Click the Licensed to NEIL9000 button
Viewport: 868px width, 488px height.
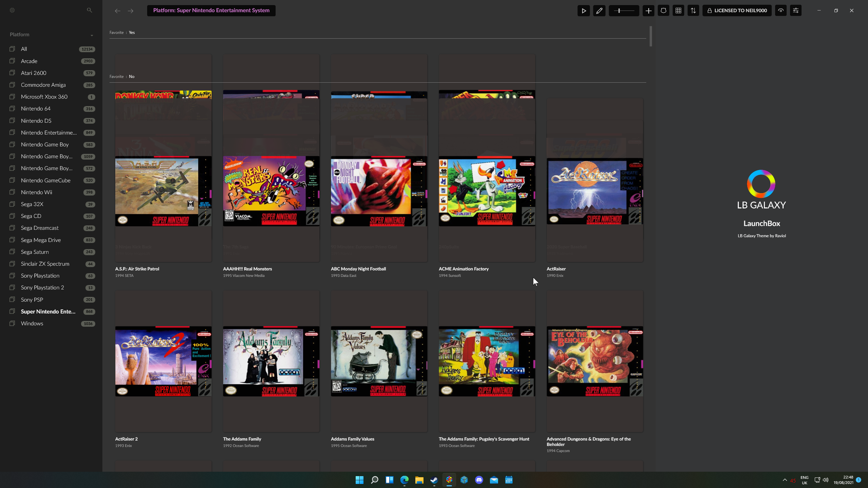tap(737, 11)
